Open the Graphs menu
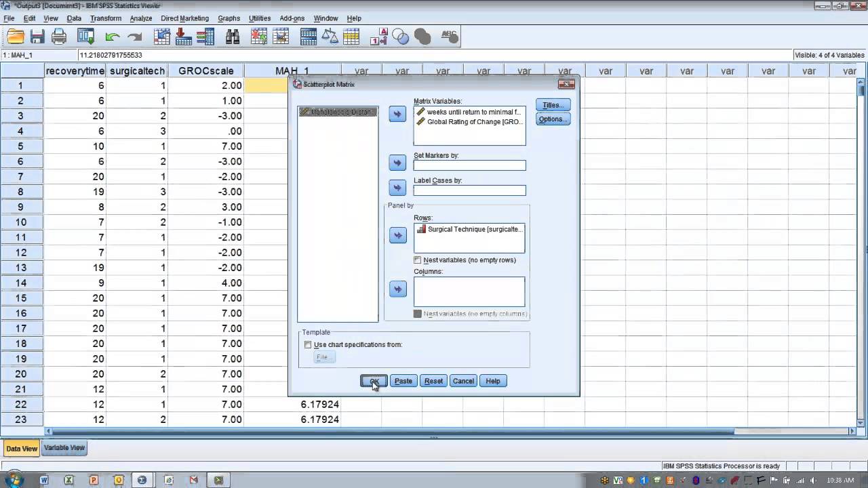Image resolution: width=868 pixels, height=488 pixels. 229,18
